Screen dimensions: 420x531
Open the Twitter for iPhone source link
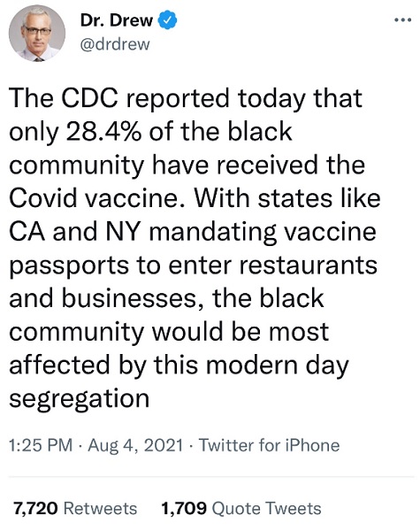(269, 444)
